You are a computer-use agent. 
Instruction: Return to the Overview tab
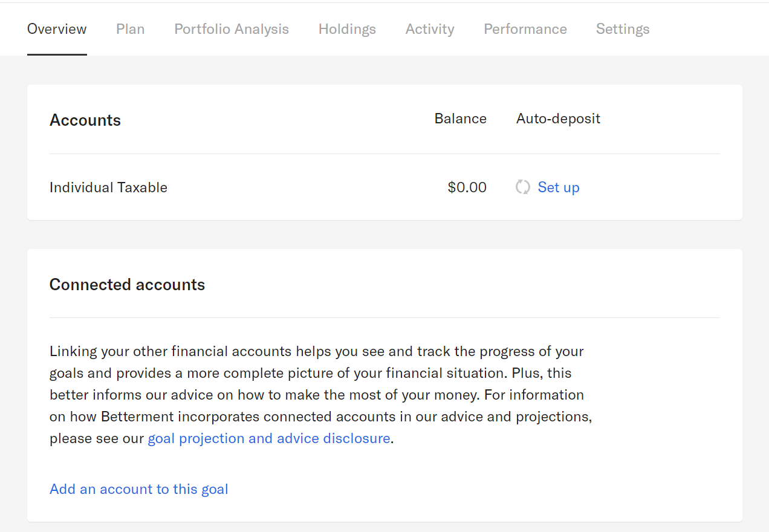(56, 28)
